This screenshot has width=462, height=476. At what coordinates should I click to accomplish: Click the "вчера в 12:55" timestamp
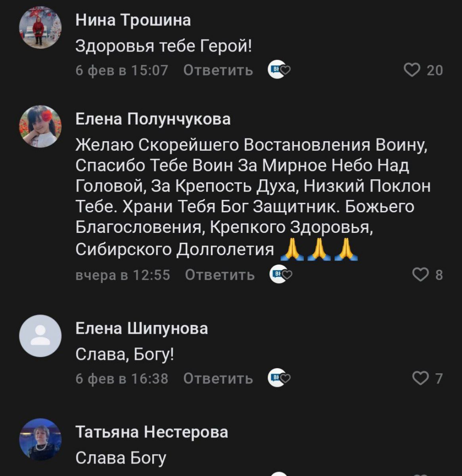tap(123, 274)
